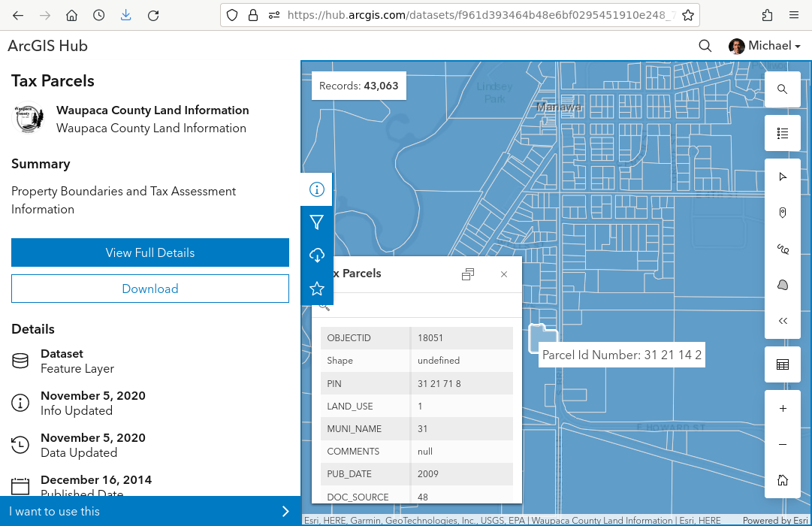Screen dimensions: 812x526
Task: Show the map legend list
Action: click(782, 134)
